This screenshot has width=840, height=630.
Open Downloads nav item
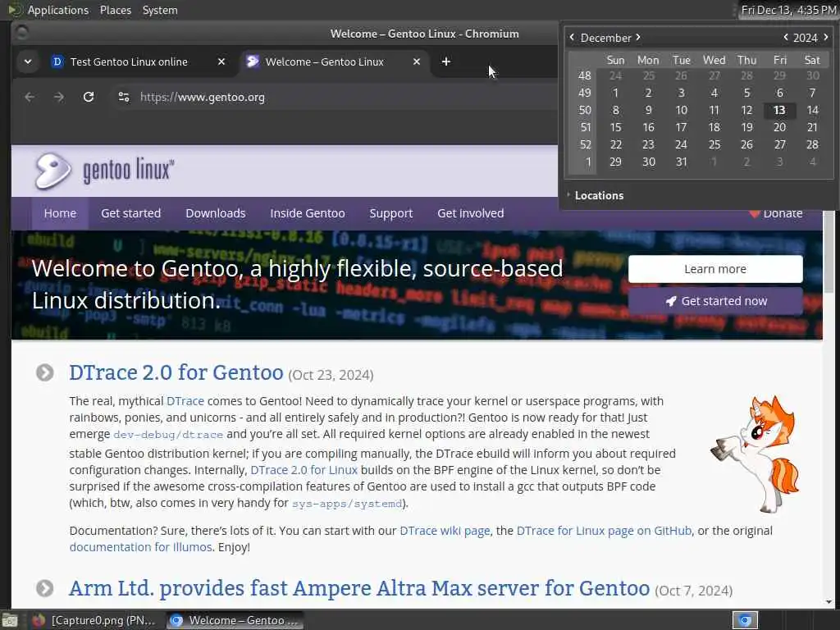pyautogui.click(x=216, y=213)
